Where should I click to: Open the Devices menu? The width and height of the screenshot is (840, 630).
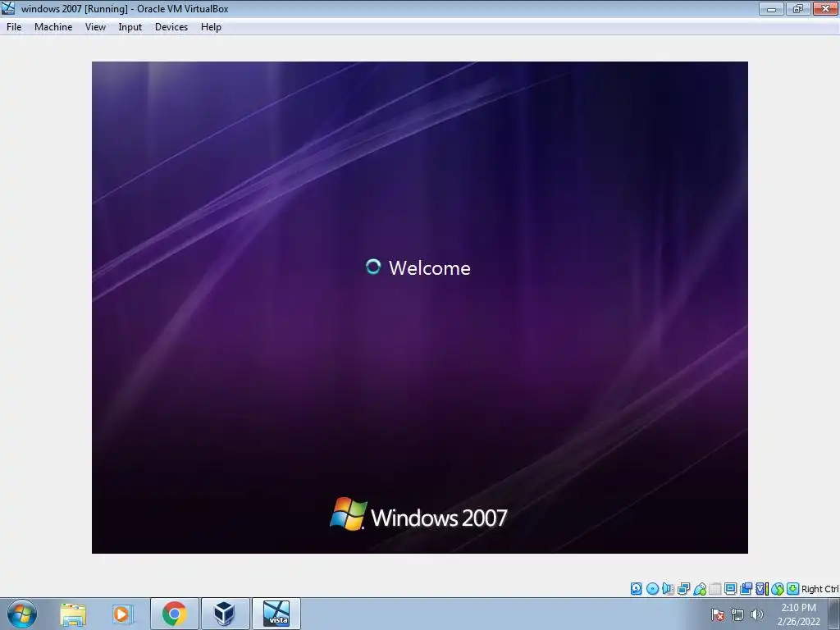171,27
